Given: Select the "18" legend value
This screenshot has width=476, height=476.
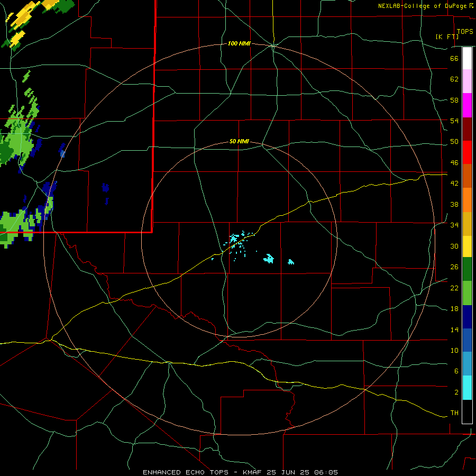Looking at the screenshot, I should 454,309.
